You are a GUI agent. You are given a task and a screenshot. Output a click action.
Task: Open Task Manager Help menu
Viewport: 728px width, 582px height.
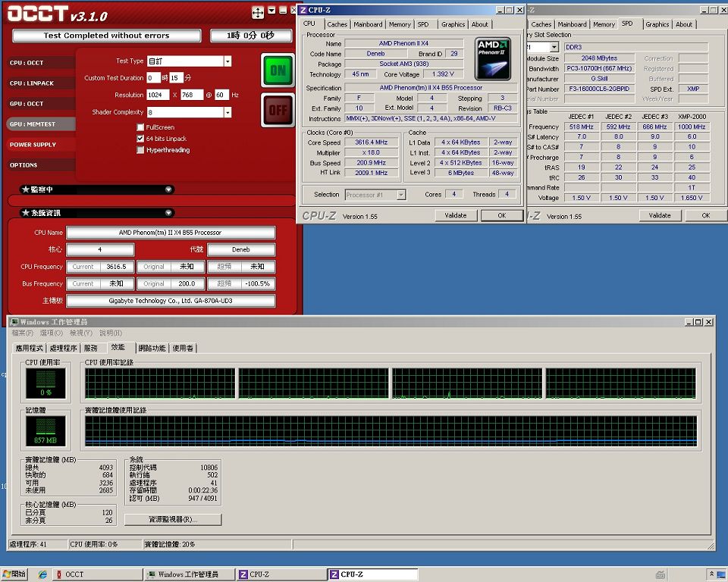coord(111,333)
